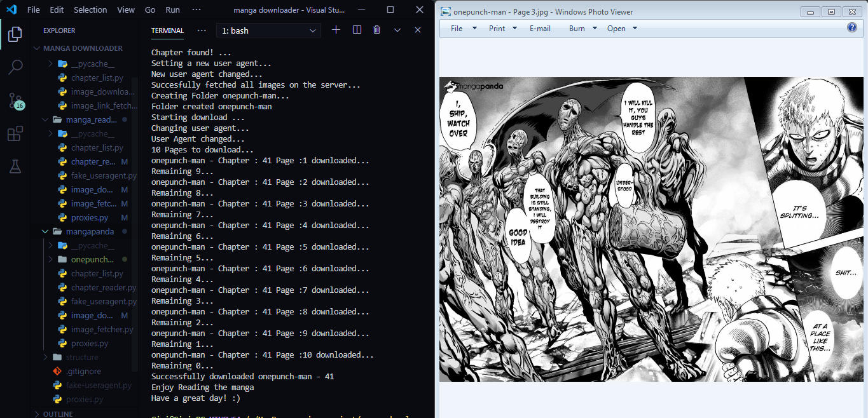
Task: Open the .gitignore file
Action: (83, 372)
